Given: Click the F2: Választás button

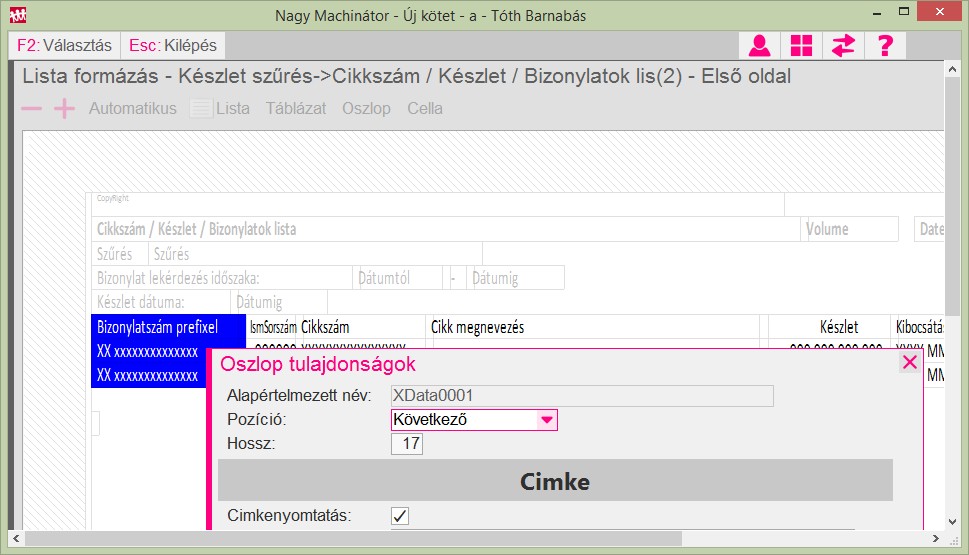Looking at the screenshot, I should pos(64,46).
